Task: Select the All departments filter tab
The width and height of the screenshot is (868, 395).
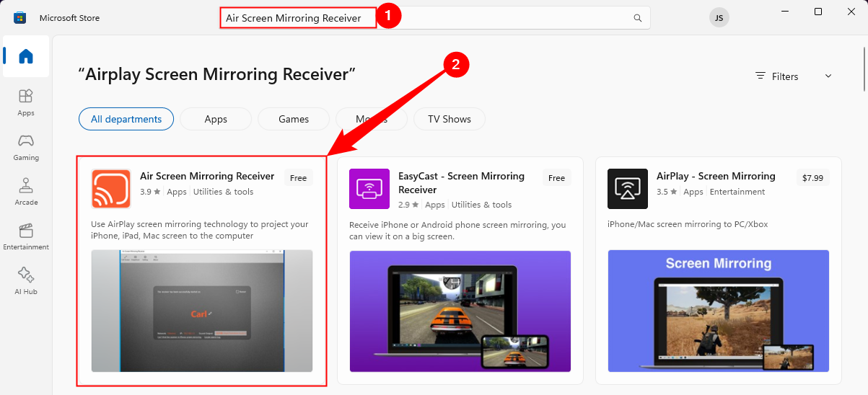Action: pyautogui.click(x=126, y=119)
